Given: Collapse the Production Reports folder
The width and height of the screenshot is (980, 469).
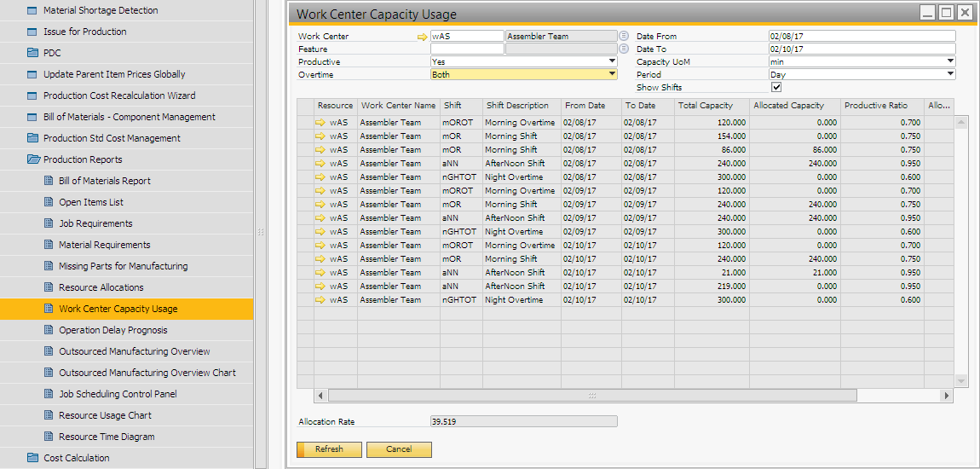Looking at the screenshot, I should point(33,159).
